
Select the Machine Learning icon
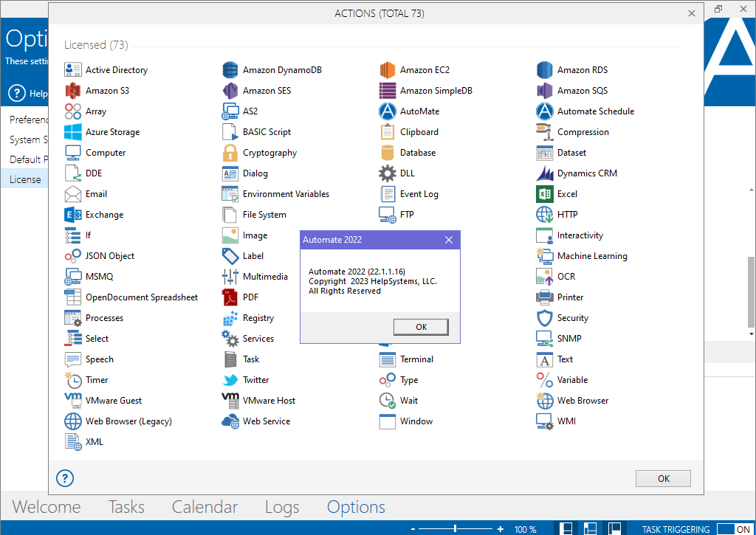544,256
